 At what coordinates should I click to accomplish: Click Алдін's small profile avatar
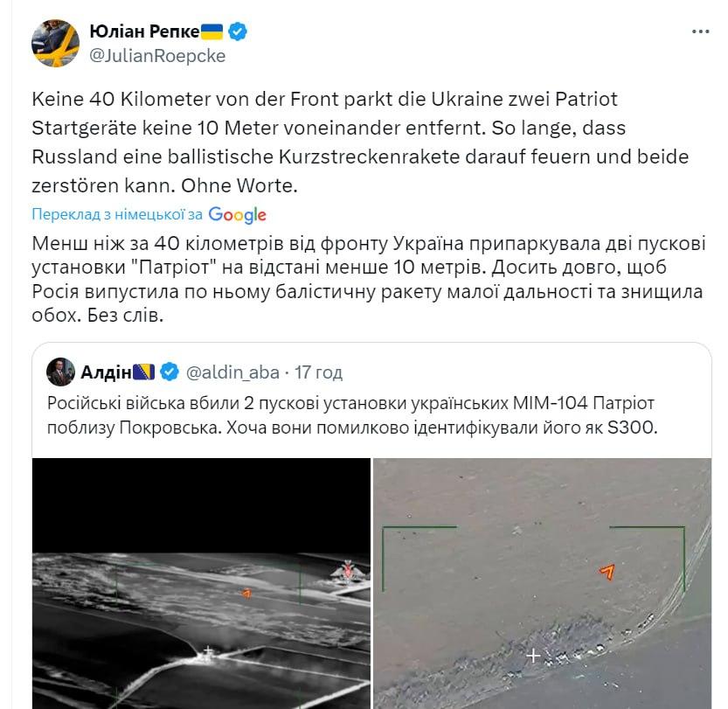pos(60,372)
